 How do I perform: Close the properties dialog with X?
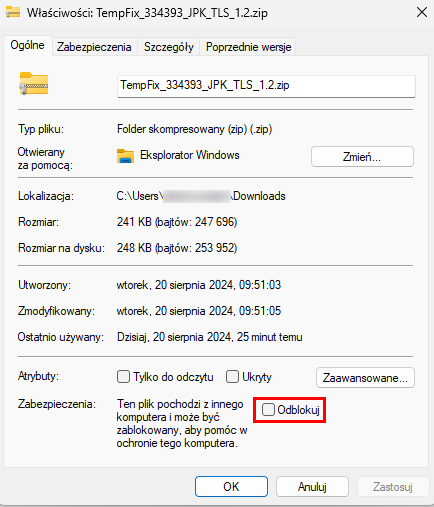tap(422, 12)
